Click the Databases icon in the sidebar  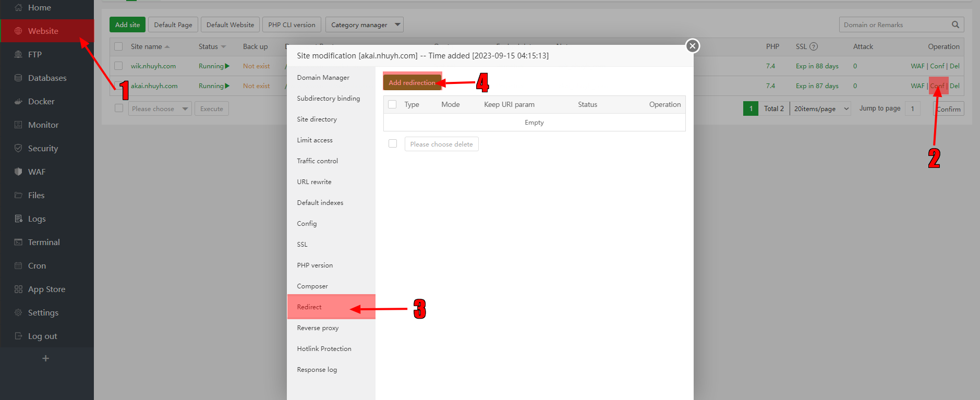(18, 78)
